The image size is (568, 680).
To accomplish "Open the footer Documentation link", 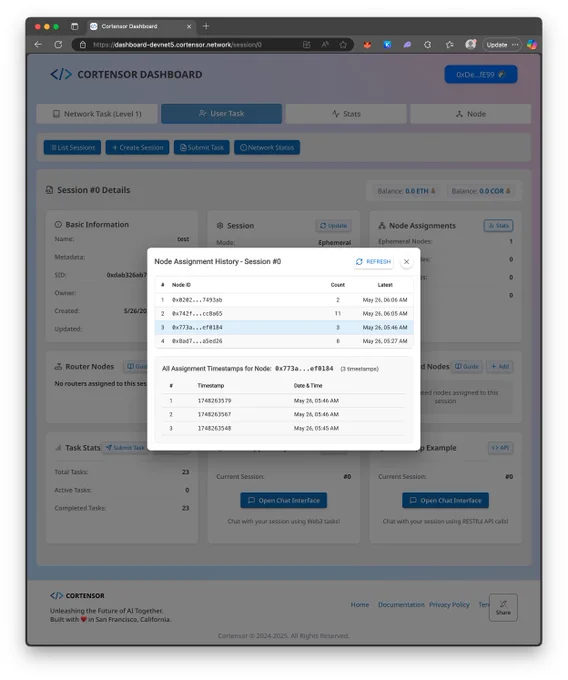I will (x=401, y=605).
